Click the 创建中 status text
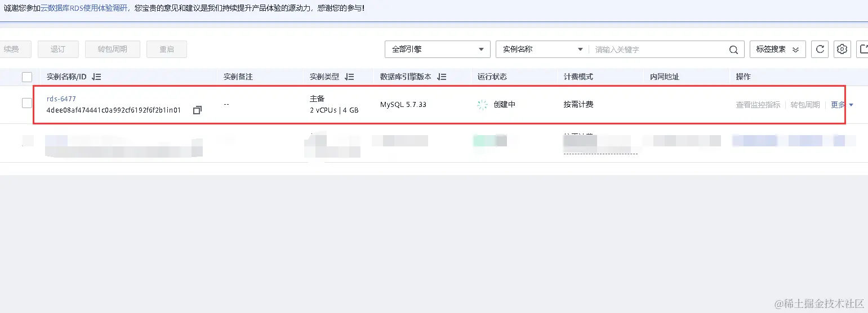 tap(504, 105)
